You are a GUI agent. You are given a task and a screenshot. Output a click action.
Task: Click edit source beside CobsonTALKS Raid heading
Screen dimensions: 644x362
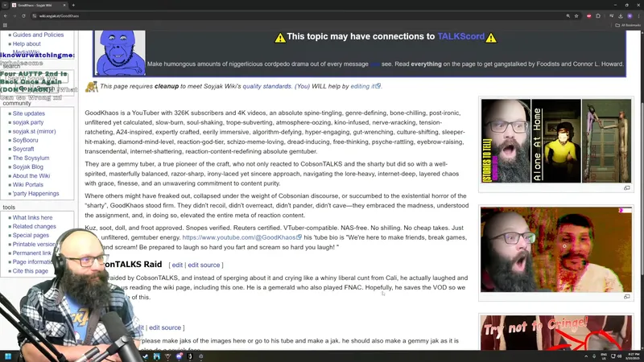point(204,265)
